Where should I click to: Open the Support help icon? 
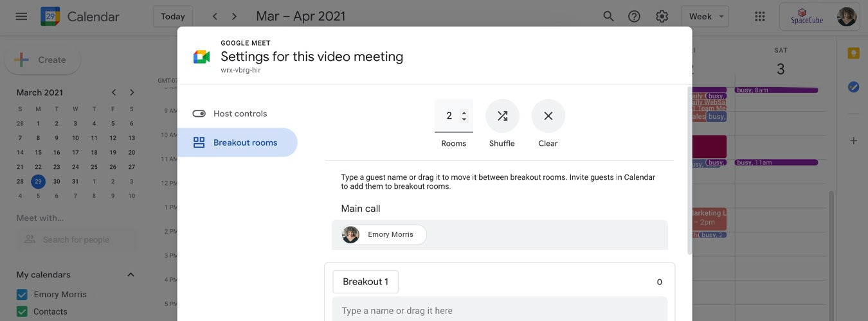pyautogui.click(x=634, y=17)
